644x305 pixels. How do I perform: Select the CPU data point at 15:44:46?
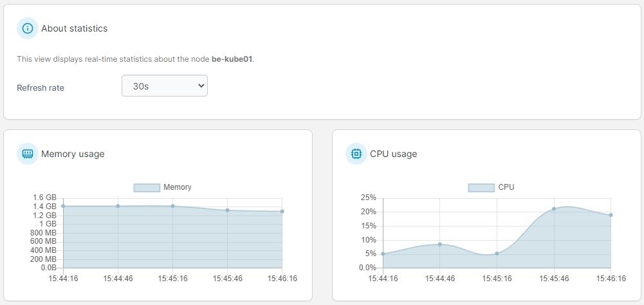click(x=439, y=244)
